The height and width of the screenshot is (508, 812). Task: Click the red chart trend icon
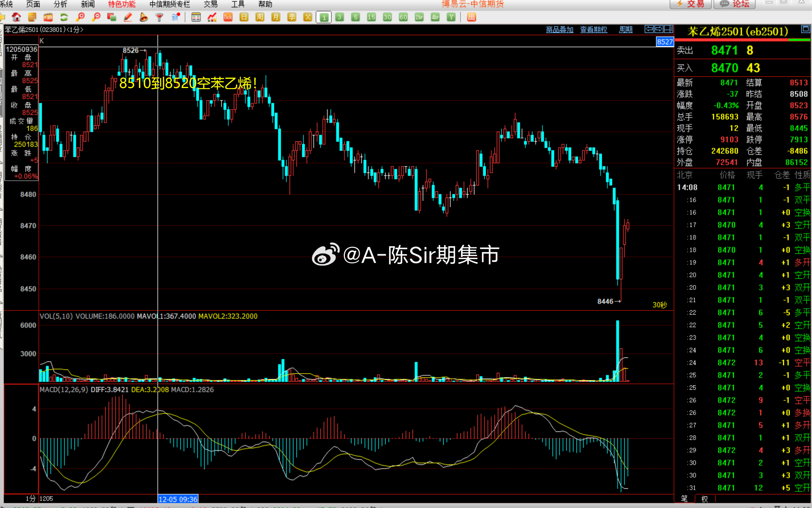(212, 17)
